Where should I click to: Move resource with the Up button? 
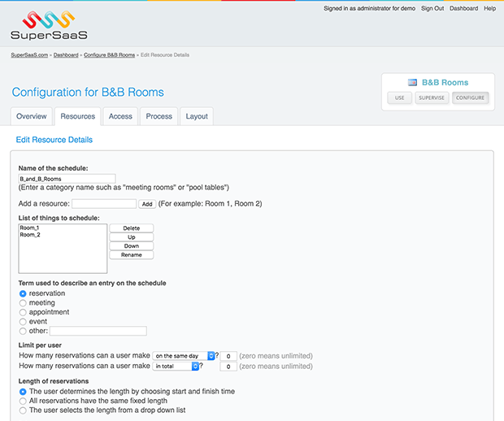point(132,237)
